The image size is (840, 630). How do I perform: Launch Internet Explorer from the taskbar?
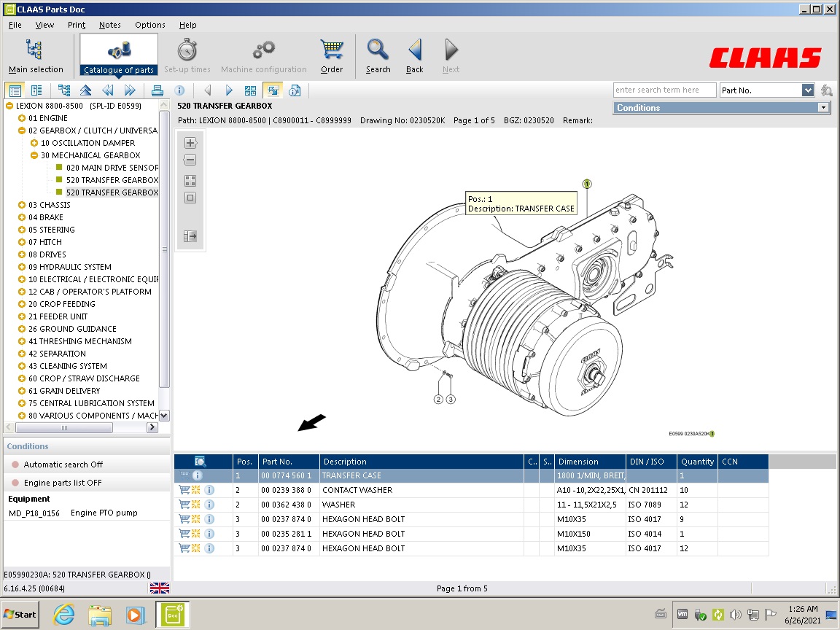[x=63, y=615]
